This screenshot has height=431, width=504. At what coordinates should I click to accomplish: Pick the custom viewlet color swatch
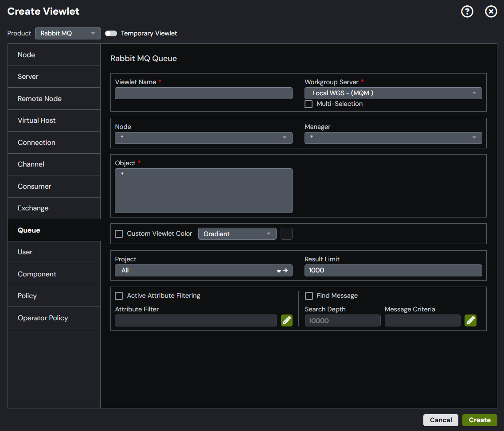(x=286, y=234)
